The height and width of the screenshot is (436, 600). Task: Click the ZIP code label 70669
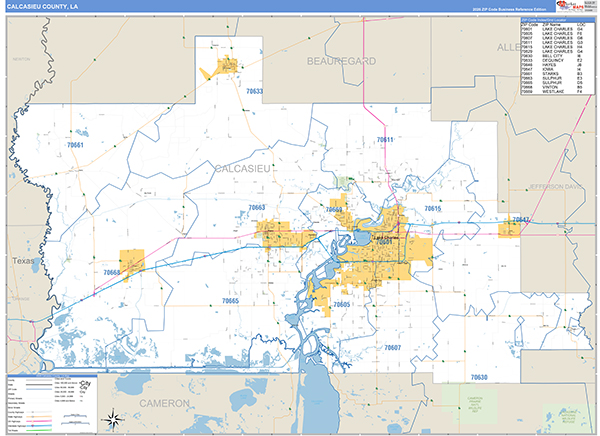(334, 209)
